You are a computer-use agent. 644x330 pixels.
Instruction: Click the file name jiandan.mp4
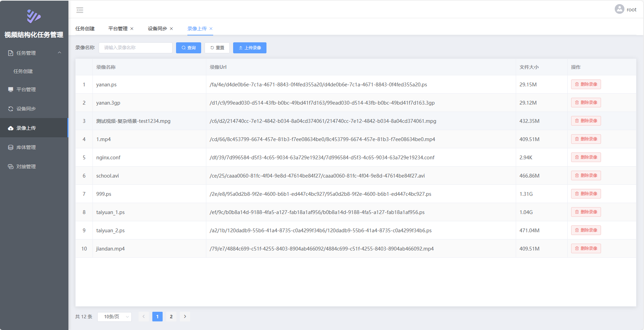pyautogui.click(x=110, y=249)
